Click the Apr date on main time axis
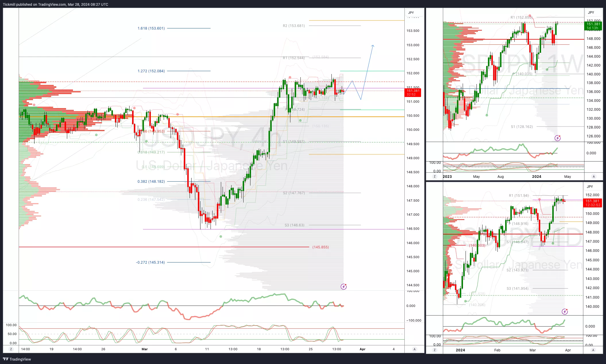Image resolution: width=606 pixels, height=364 pixels. pyautogui.click(x=362, y=349)
